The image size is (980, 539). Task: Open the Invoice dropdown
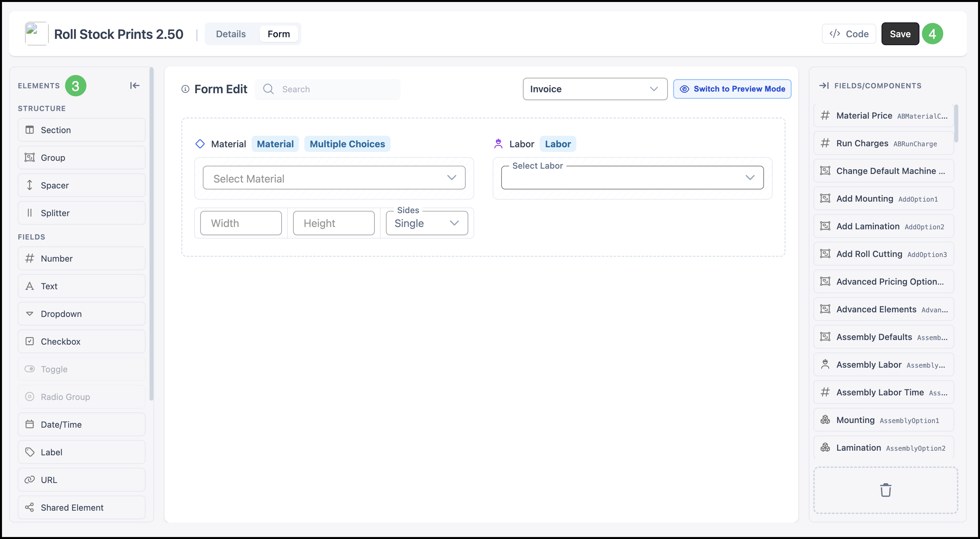point(595,89)
